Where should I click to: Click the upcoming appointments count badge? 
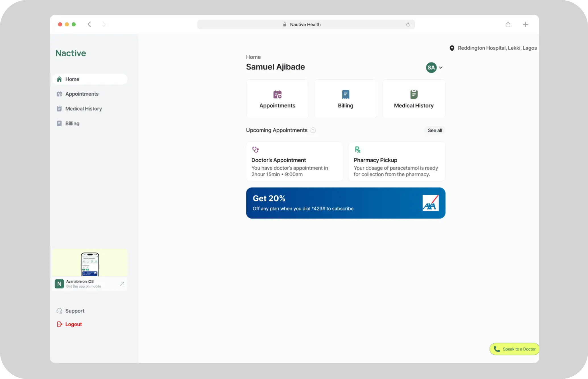(x=313, y=130)
